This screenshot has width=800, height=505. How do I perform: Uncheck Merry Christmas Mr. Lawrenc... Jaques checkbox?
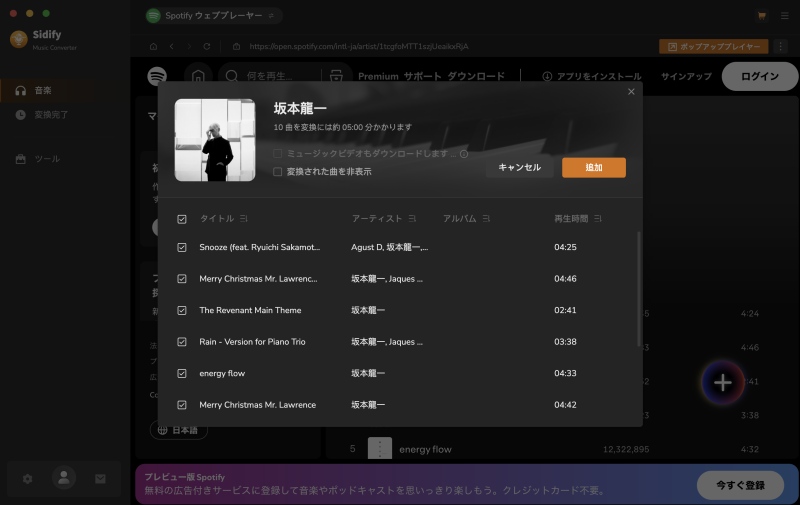[182, 279]
